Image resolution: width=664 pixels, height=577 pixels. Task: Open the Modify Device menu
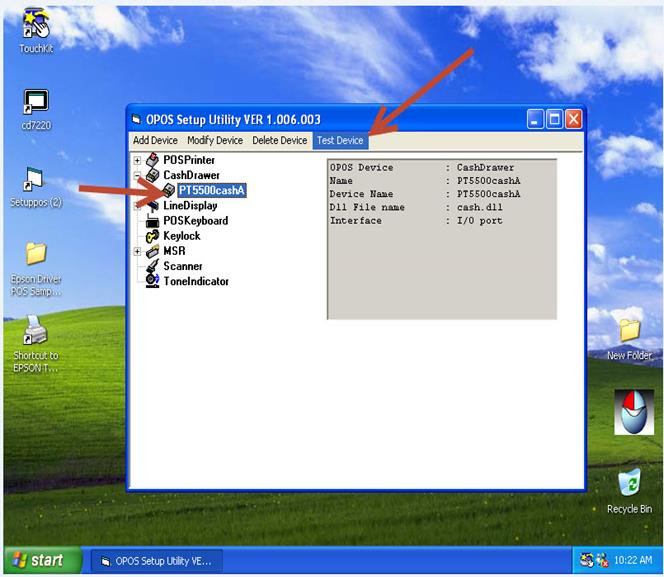click(215, 140)
